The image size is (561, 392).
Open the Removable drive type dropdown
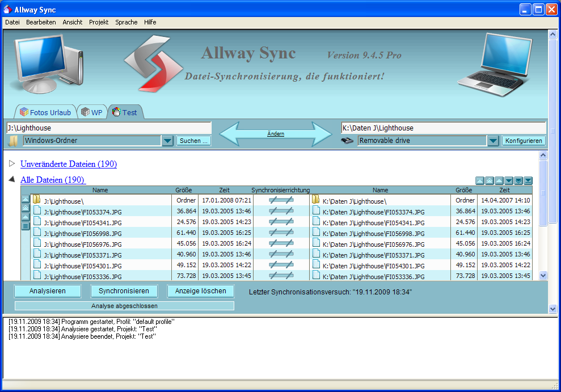pos(492,141)
